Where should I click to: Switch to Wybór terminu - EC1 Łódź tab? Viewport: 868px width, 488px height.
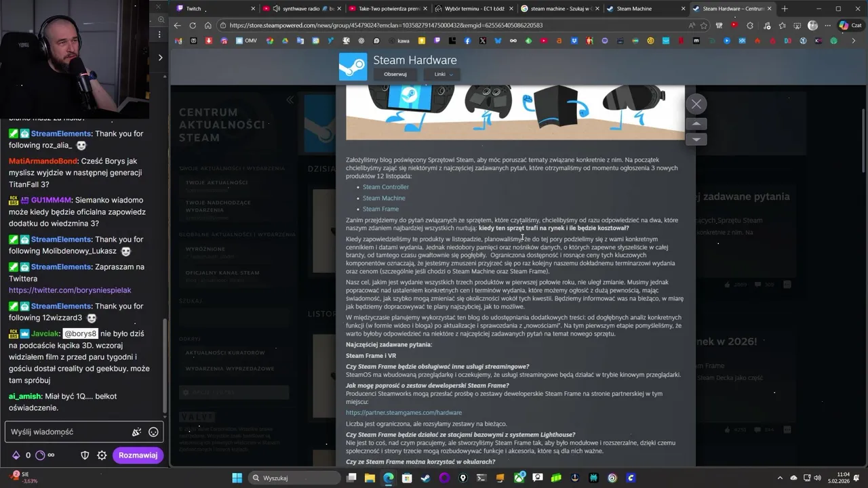(x=475, y=9)
